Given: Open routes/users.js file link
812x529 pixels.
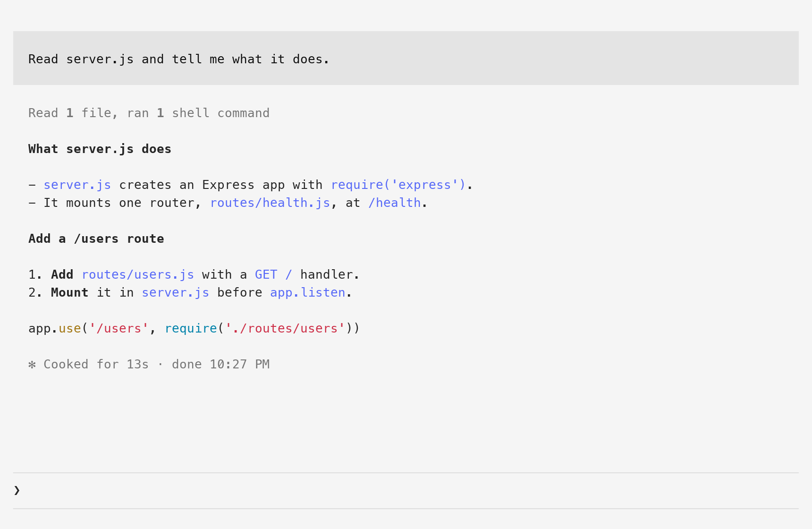Looking at the screenshot, I should (138, 275).
